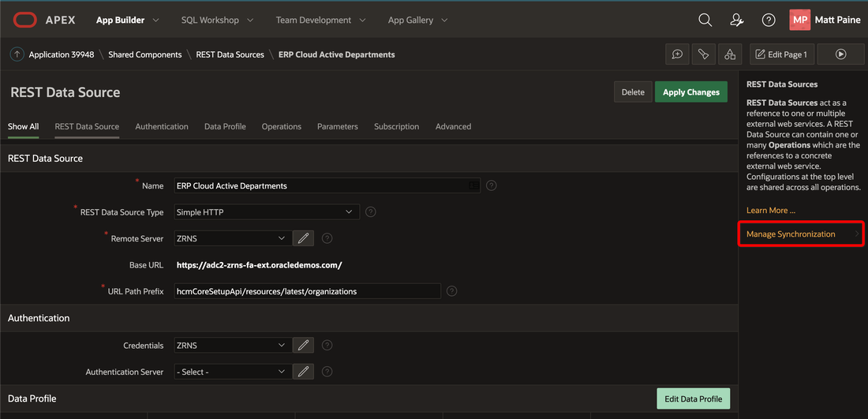Open the feedback comment bubble icon
The image size is (868, 419).
coord(676,54)
